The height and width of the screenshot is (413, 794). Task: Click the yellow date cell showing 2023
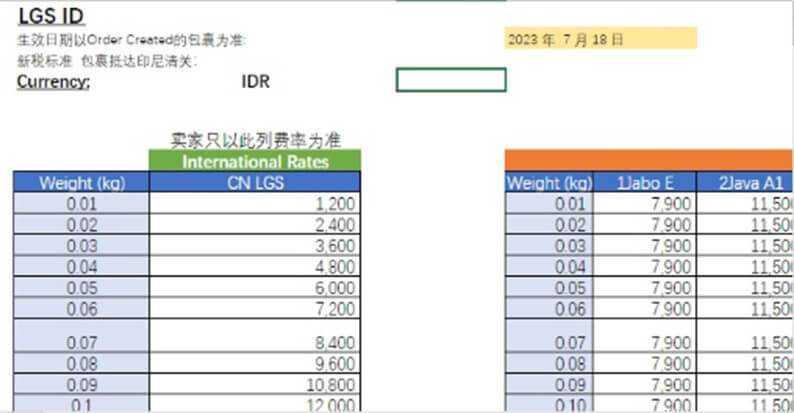[x=600, y=40]
